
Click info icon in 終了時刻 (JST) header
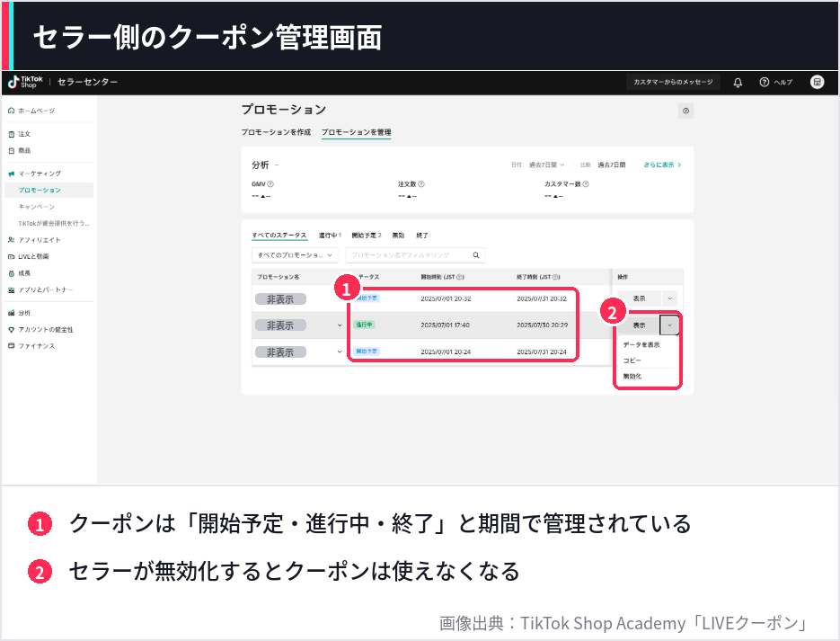557,277
